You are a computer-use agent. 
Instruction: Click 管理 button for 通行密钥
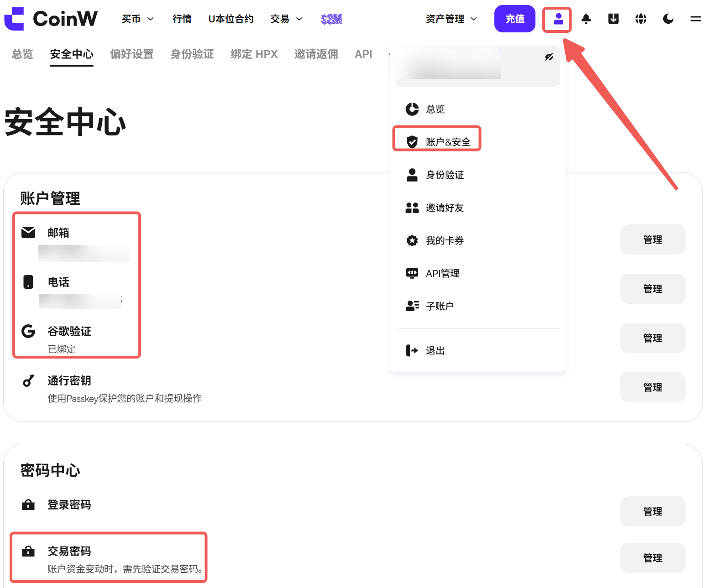click(x=652, y=387)
